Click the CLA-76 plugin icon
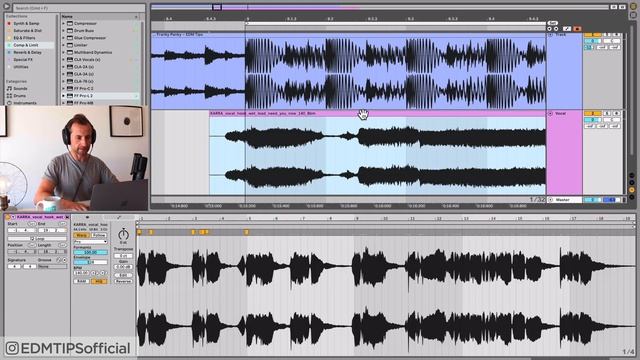640x360 pixels. pyautogui.click(x=70, y=81)
